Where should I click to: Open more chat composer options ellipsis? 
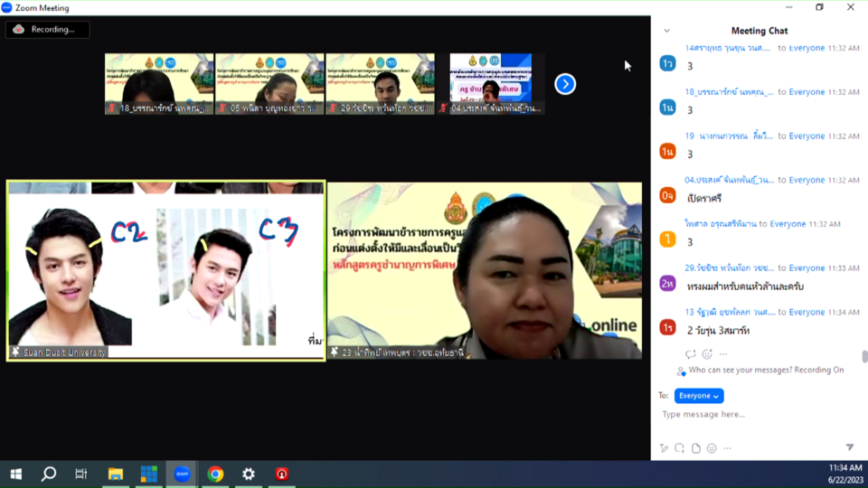pyautogui.click(x=727, y=448)
